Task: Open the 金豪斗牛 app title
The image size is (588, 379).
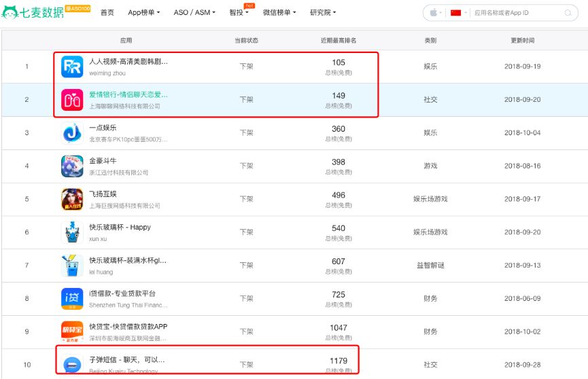Action: tap(103, 161)
